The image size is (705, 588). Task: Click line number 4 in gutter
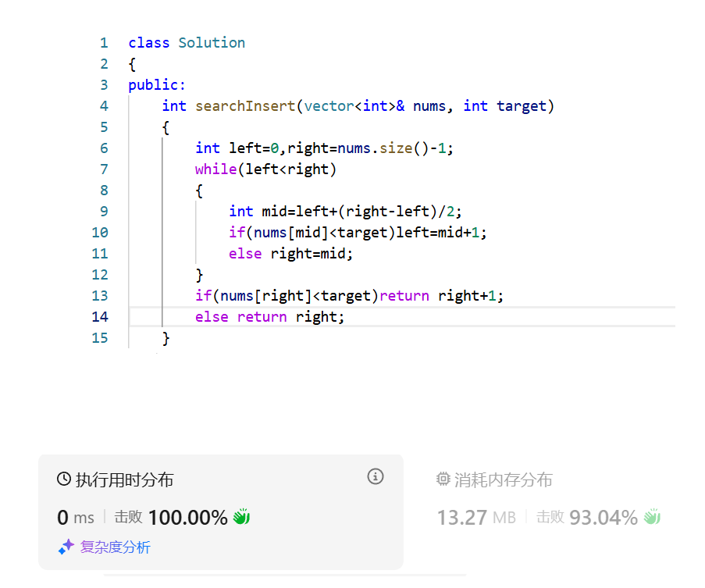pyautogui.click(x=104, y=106)
